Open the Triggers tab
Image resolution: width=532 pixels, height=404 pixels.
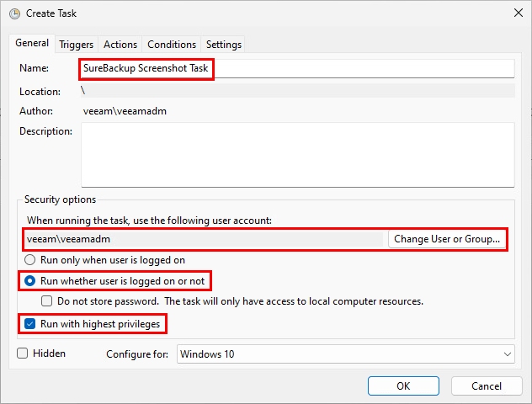pyautogui.click(x=76, y=45)
